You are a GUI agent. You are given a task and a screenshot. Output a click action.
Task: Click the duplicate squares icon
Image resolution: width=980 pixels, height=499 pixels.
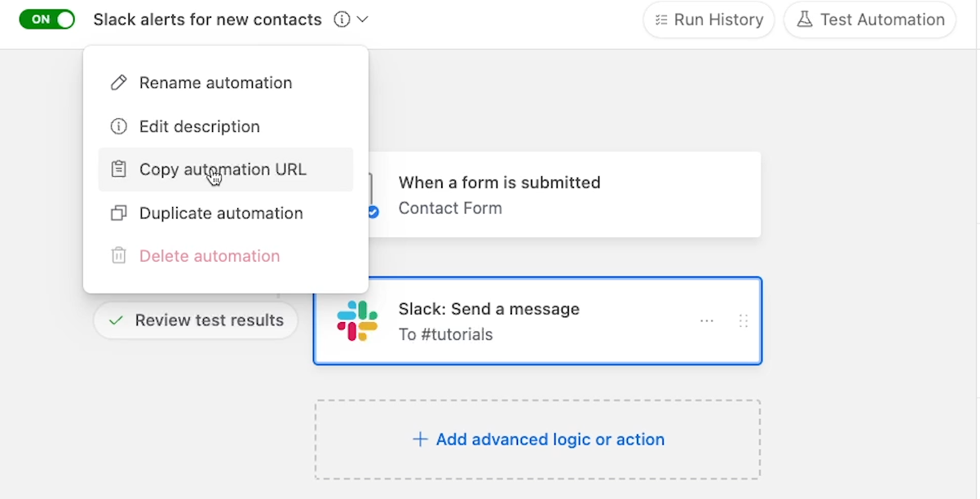[x=119, y=214]
